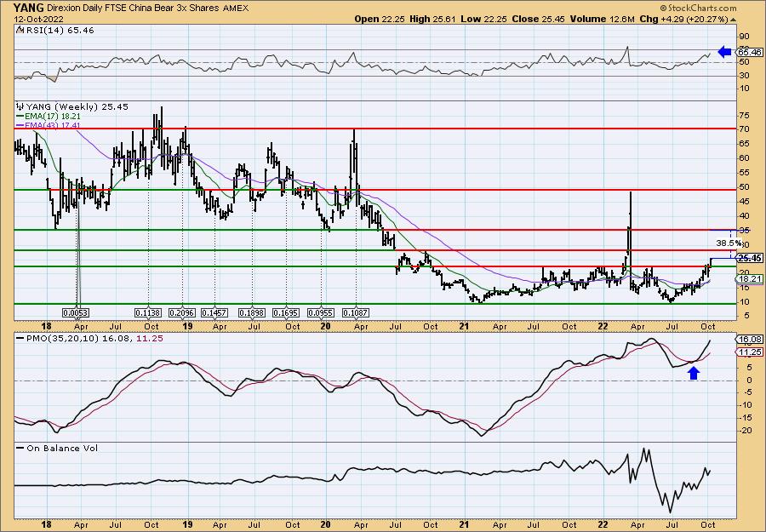Click the 0.2096 dividend marker
Image resolution: width=766 pixels, height=532 pixels.
pos(182,312)
